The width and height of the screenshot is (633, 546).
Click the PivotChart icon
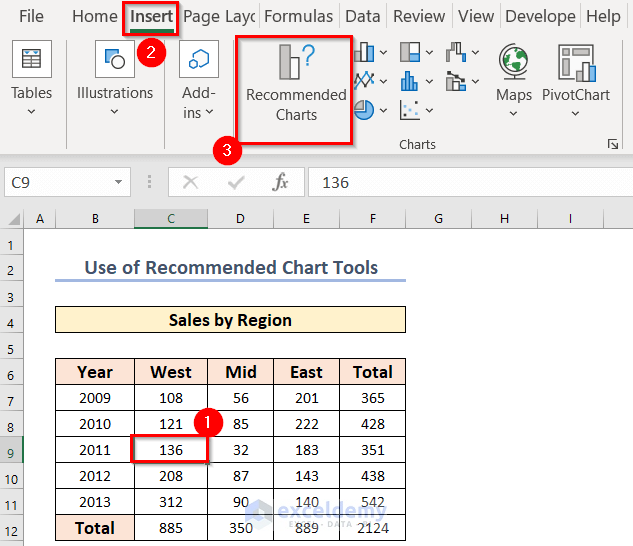(x=576, y=63)
